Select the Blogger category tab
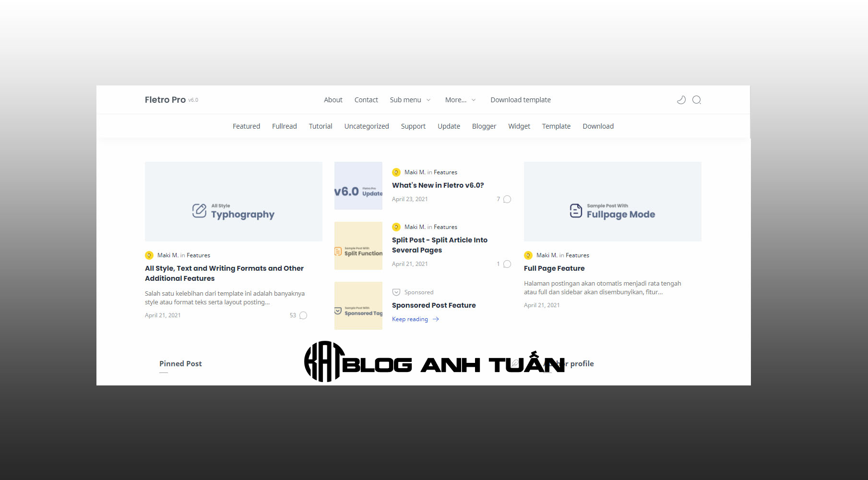Viewport: 868px width, 480px height. pos(484,126)
